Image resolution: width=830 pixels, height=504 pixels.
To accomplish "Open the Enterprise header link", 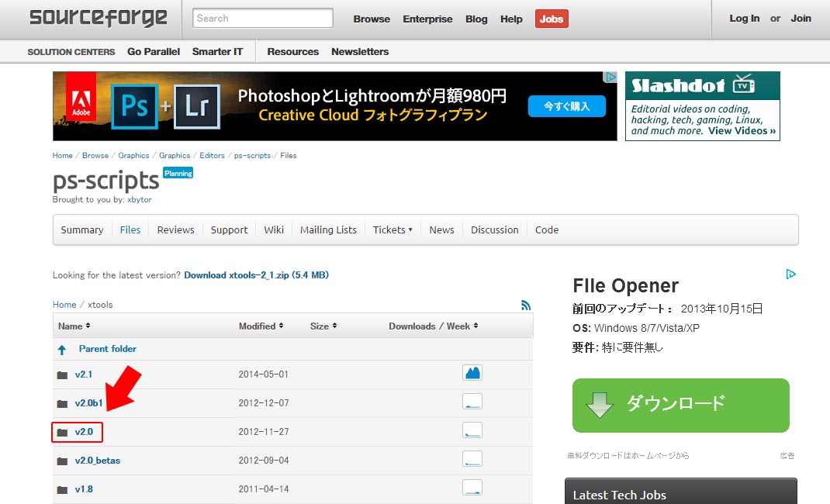I will coord(427,19).
